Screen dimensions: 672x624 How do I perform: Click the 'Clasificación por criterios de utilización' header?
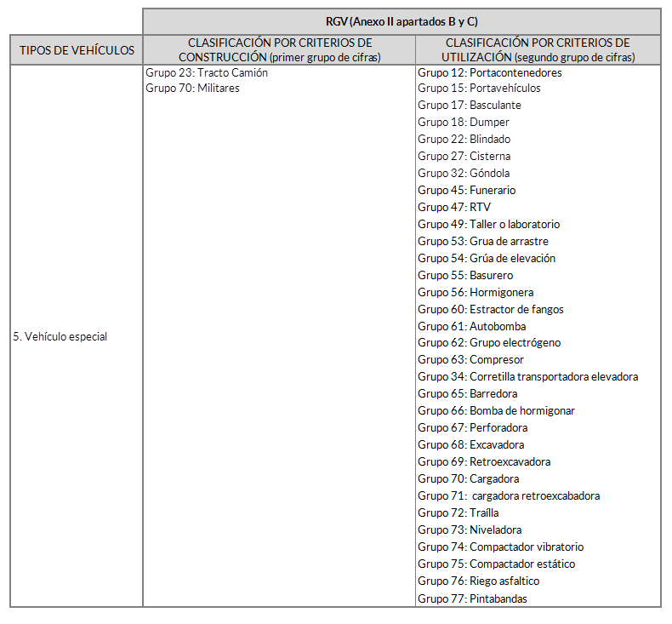point(538,50)
